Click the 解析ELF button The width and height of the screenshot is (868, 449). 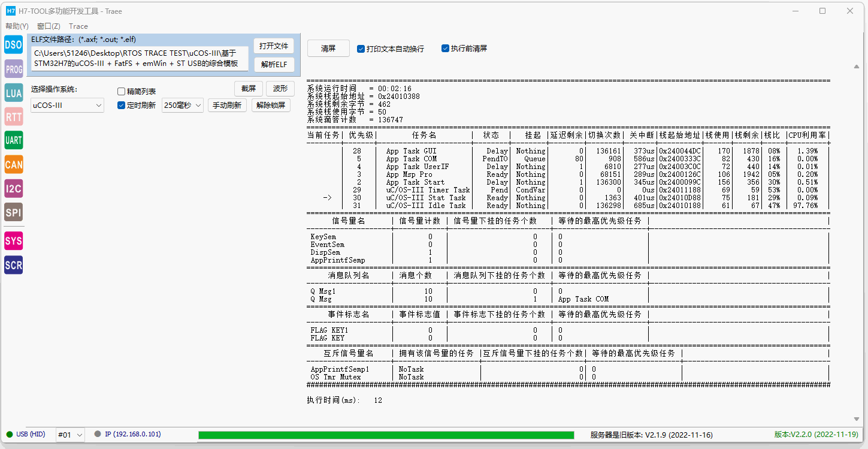[274, 64]
